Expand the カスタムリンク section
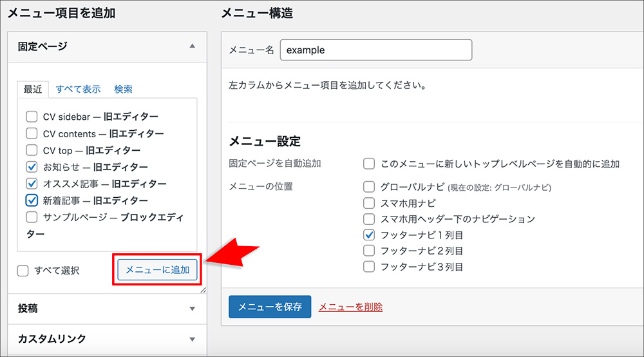Viewport: 644px width, 357px height. pos(192,339)
